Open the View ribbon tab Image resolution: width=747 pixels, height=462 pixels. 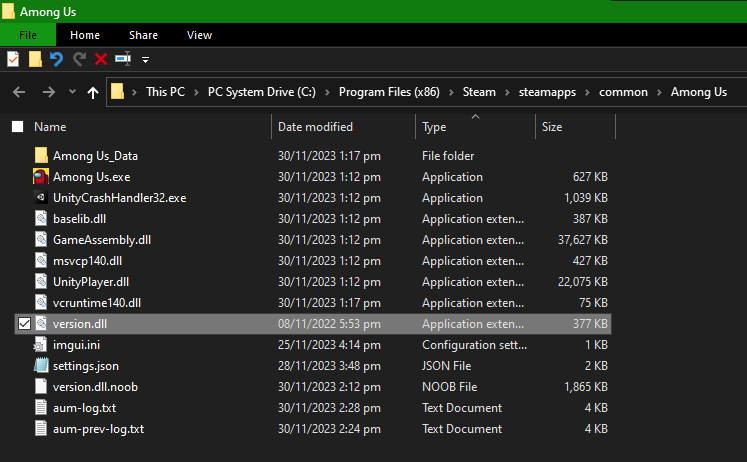pyautogui.click(x=199, y=35)
